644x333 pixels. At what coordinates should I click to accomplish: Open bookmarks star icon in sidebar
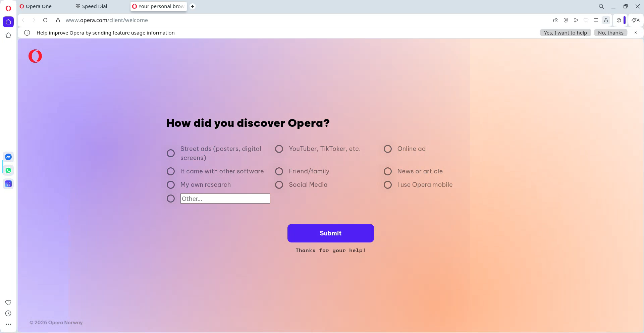click(x=8, y=35)
